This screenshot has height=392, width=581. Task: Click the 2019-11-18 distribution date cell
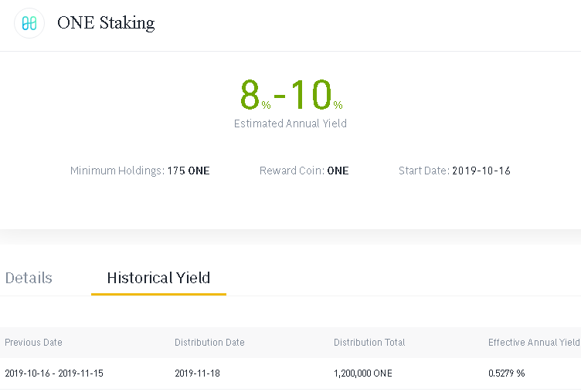pos(199,373)
